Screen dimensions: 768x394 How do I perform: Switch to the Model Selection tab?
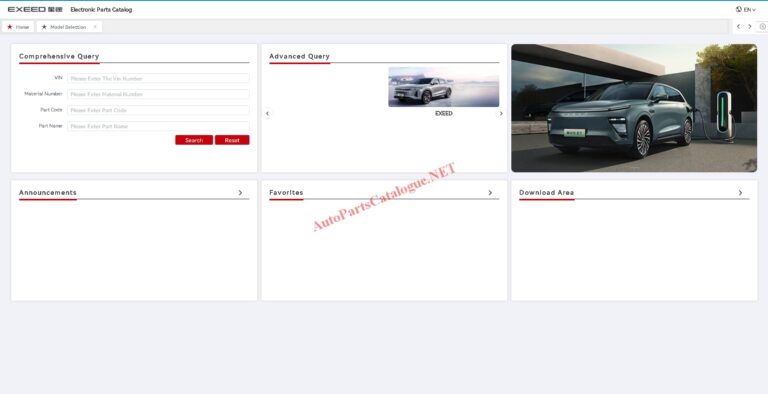click(x=68, y=27)
